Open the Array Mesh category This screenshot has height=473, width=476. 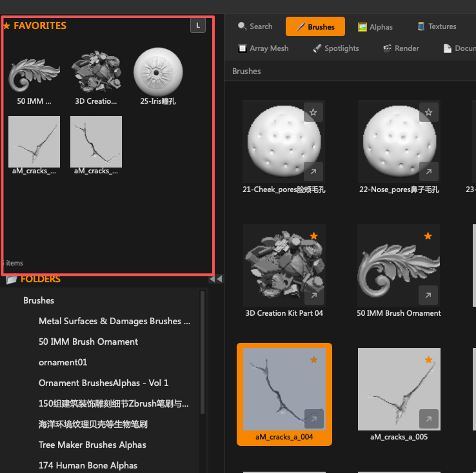[x=263, y=48]
